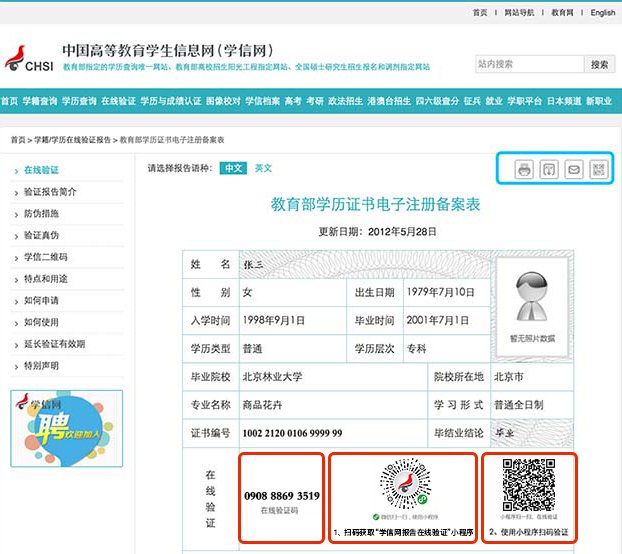Open 就业 menu item
622x554 pixels.
coord(494,101)
